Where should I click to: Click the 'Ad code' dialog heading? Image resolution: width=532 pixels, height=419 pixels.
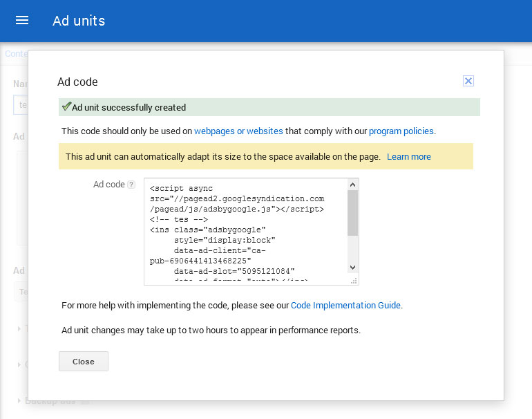coord(77,82)
